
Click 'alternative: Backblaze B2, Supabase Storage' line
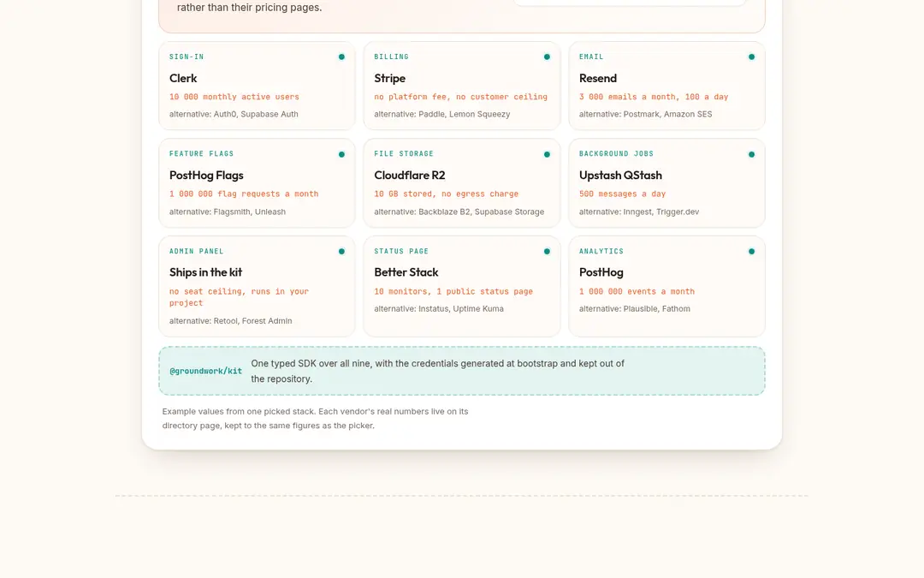459,212
